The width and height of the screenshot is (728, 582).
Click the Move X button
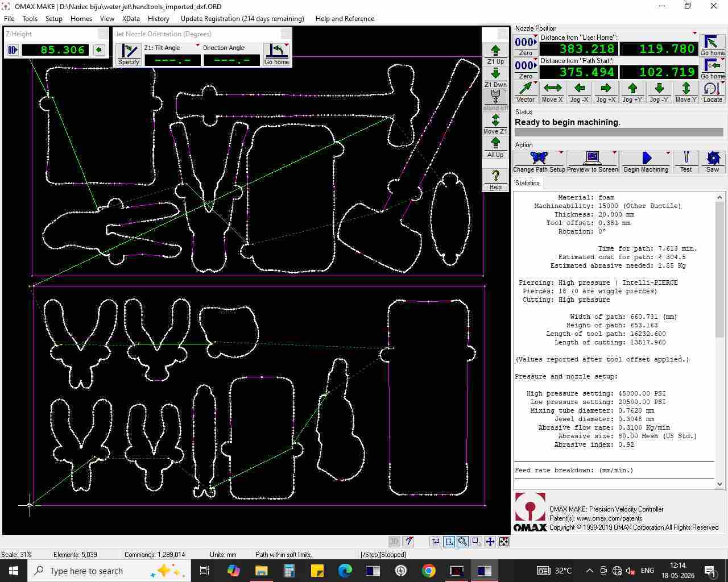tap(552, 92)
